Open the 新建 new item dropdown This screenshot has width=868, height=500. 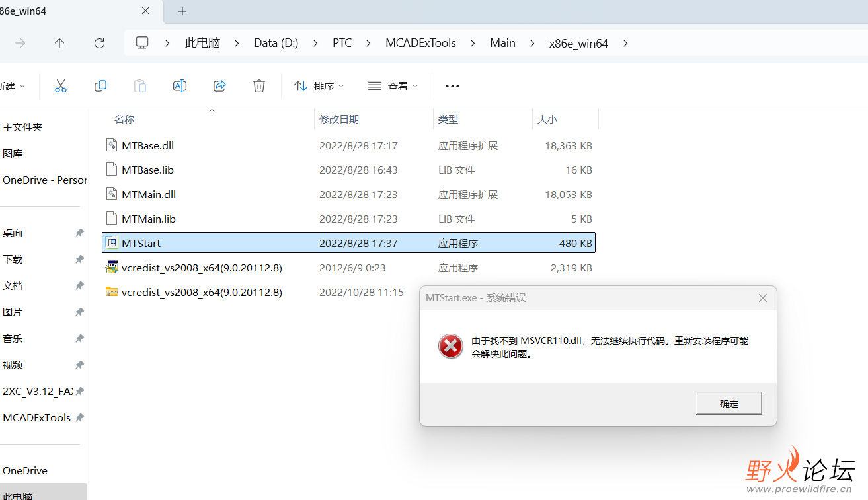[13, 86]
